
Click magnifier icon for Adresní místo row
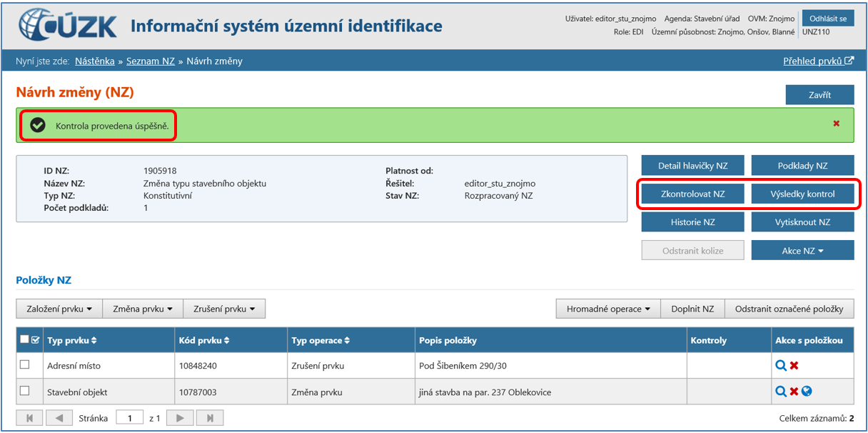781,365
